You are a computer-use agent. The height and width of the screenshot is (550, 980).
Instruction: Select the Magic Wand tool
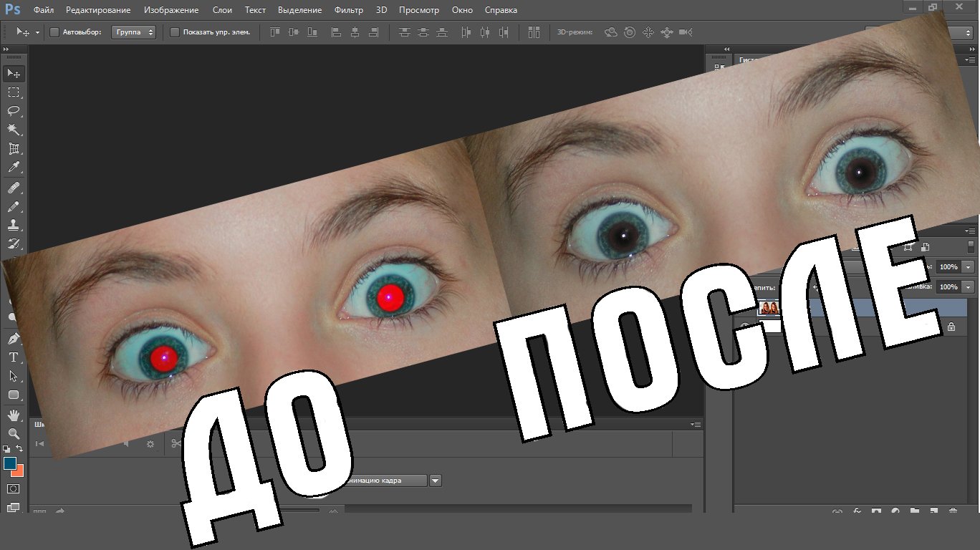pyautogui.click(x=14, y=130)
